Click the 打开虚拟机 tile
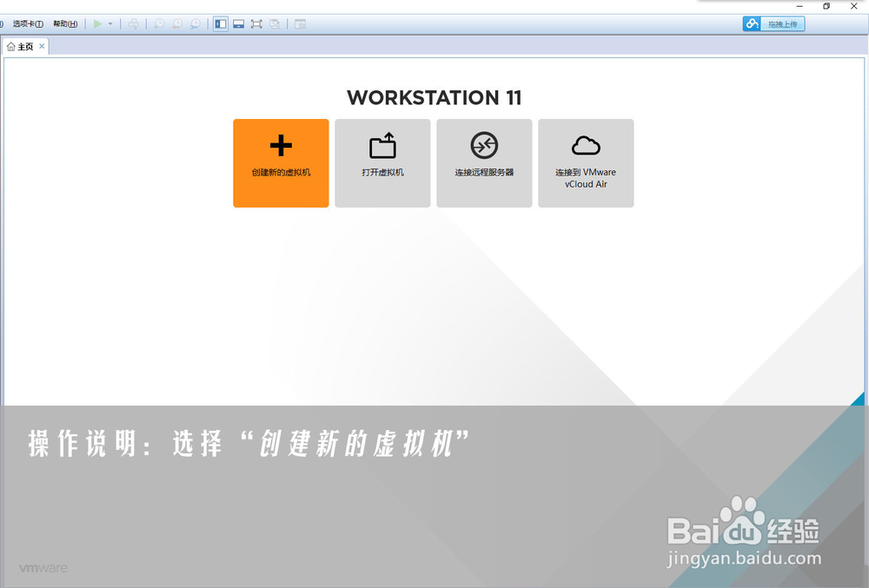The width and height of the screenshot is (869, 588). pyautogui.click(x=382, y=163)
